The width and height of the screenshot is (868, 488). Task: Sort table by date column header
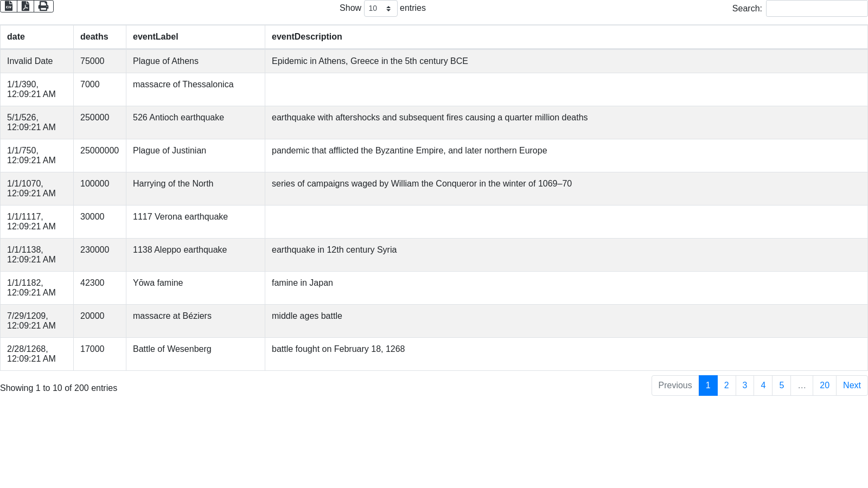click(x=16, y=37)
